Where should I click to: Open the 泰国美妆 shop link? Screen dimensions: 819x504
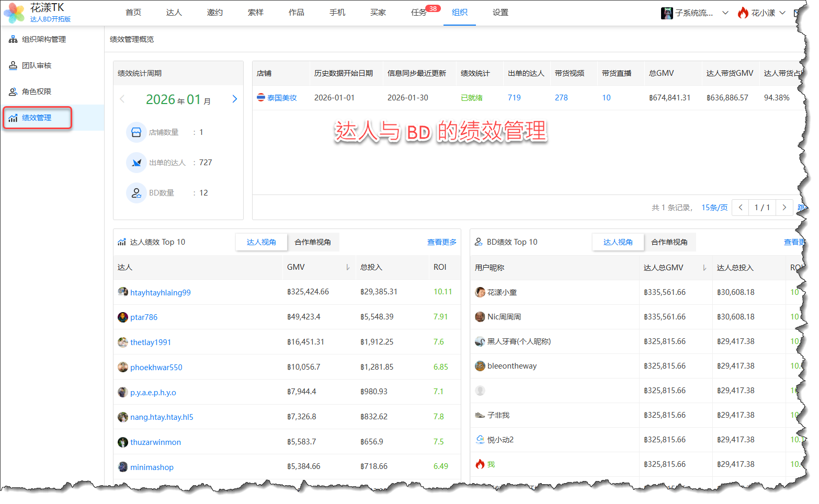click(x=281, y=98)
